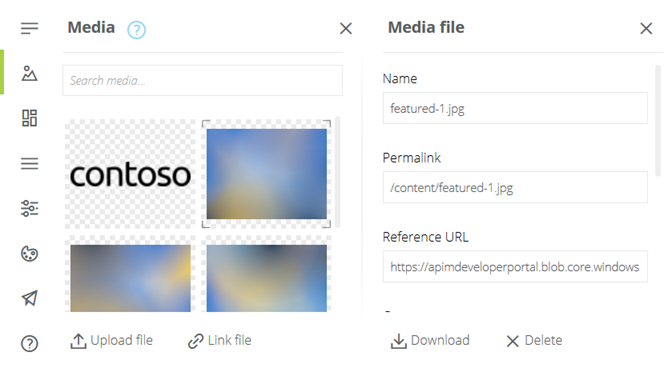This screenshot has height=368, width=672.
Task: Open the Navigation lines icon in sidebar
Action: pyautogui.click(x=30, y=164)
